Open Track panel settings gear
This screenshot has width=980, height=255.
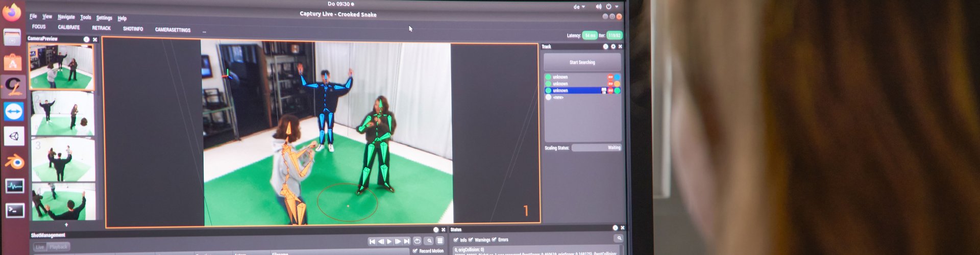coord(613,46)
